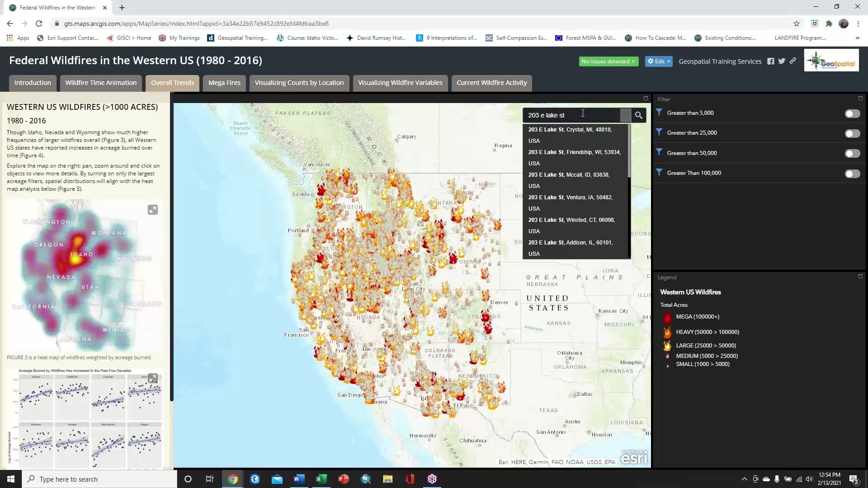The width and height of the screenshot is (868, 488).
Task: Open the Geospatial Training bookmark
Action: tap(238, 38)
